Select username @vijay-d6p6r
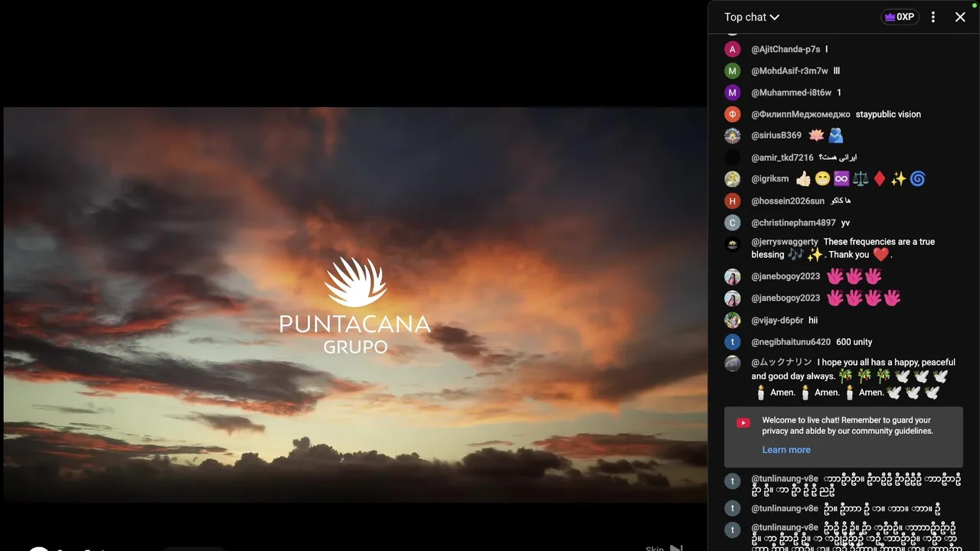This screenshot has width=980, height=551. 777,320
